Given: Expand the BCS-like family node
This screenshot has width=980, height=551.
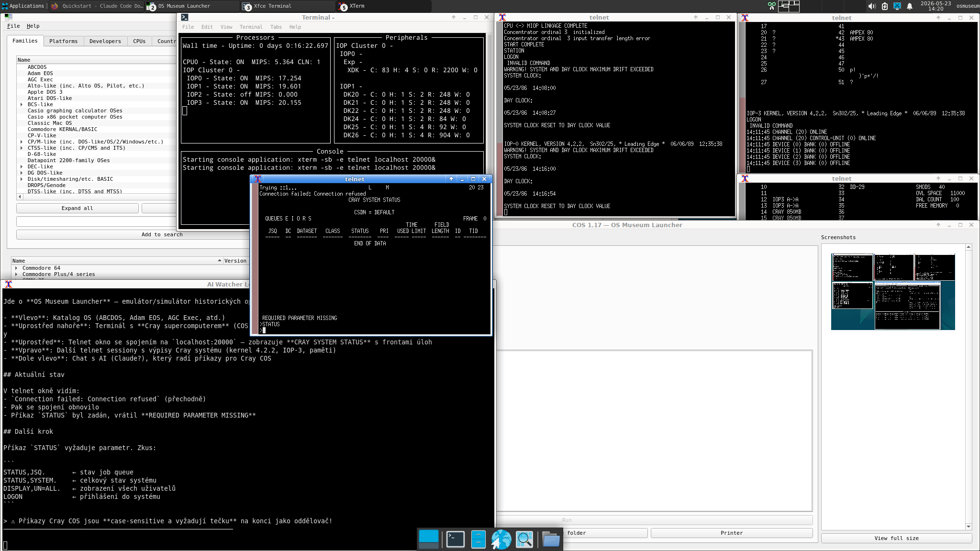Looking at the screenshot, I should [x=22, y=104].
